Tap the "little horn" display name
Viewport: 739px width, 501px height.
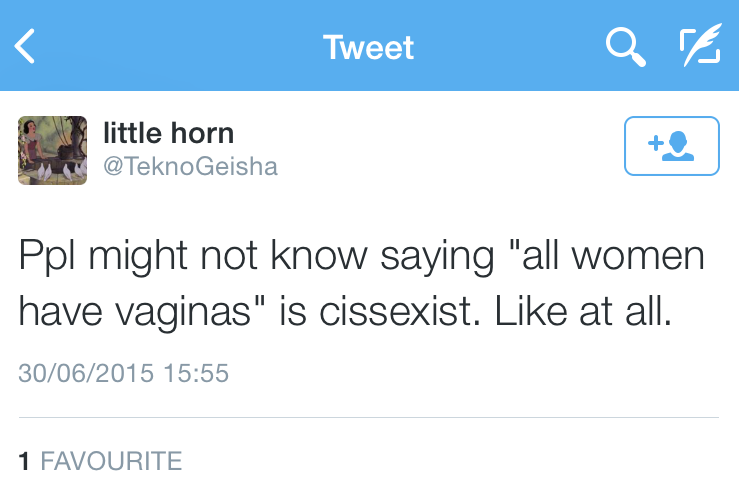pos(169,133)
